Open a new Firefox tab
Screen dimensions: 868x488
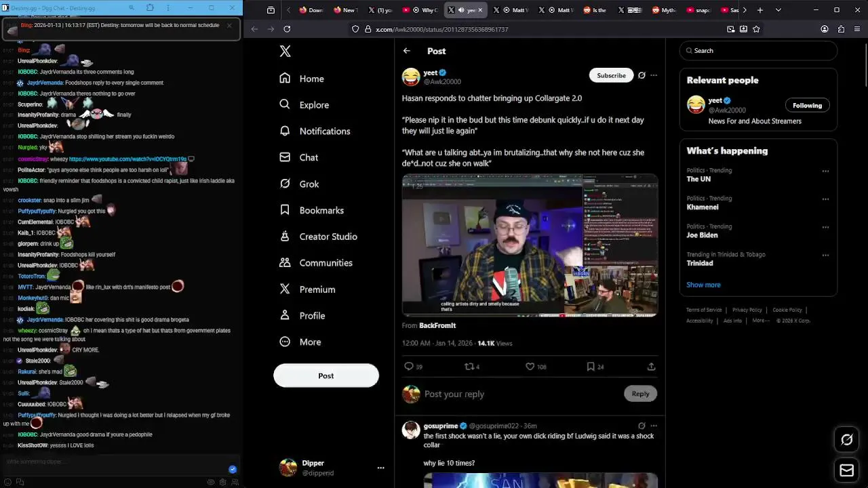click(x=760, y=10)
